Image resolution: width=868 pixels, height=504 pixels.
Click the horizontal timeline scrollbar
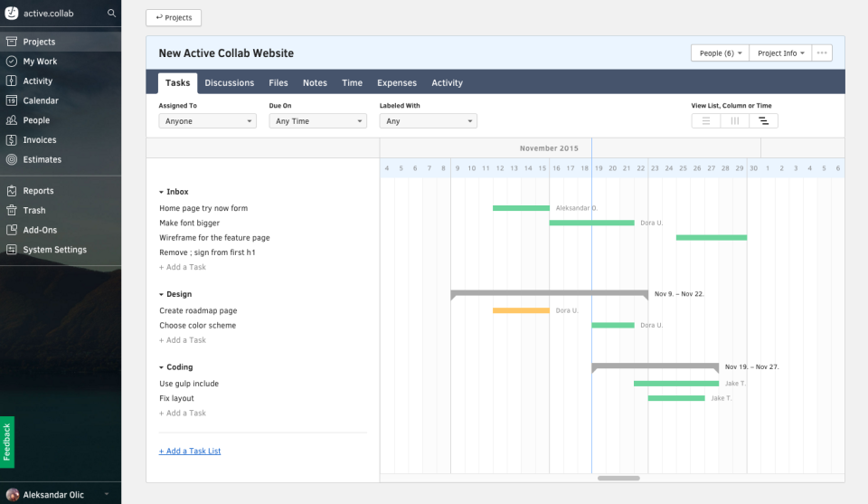coord(618,478)
